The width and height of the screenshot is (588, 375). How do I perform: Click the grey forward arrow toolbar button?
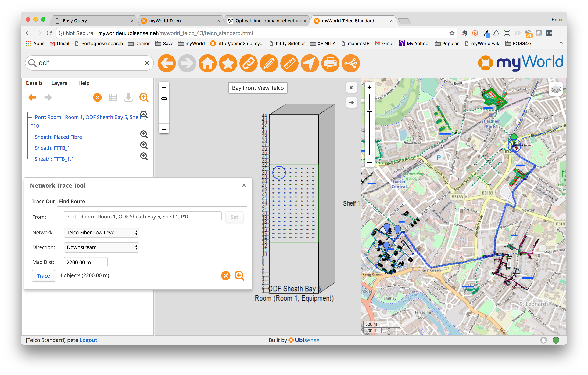coord(187,63)
